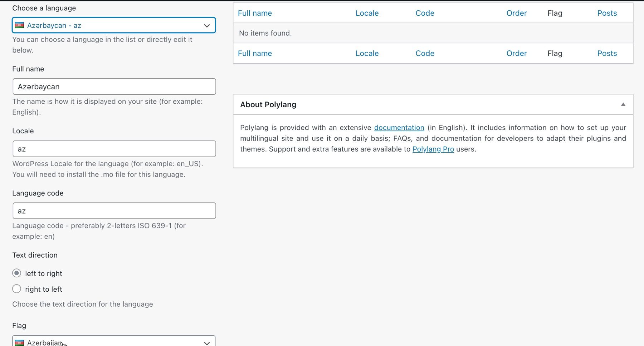Edit the Full name field showing Azərbaycan
The height and width of the screenshot is (346, 644).
pos(114,86)
